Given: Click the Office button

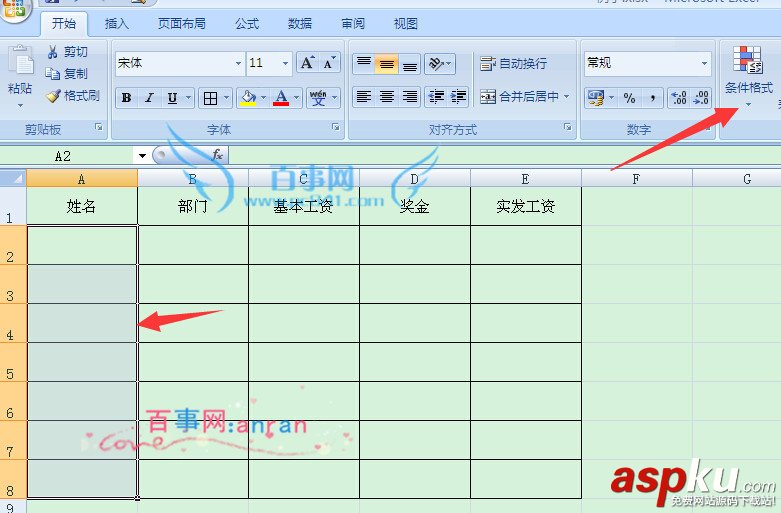Looking at the screenshot, I should click(x=14, y=9).
